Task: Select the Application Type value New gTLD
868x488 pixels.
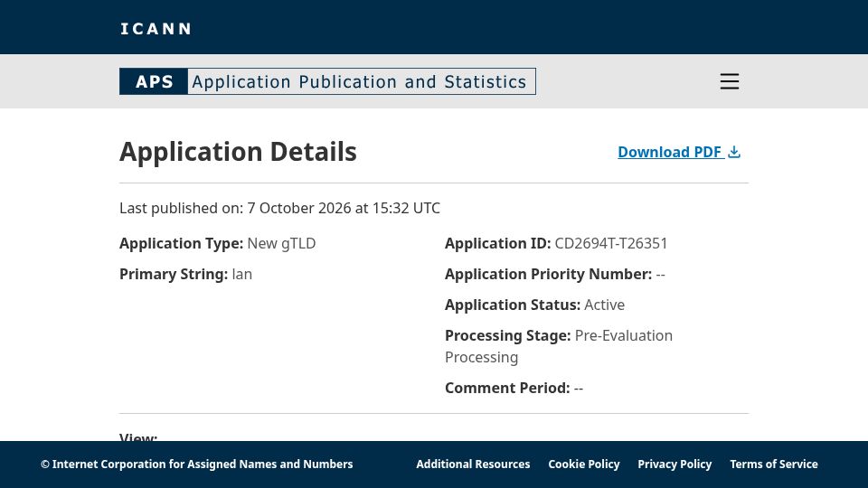Action: click(281, 243)
